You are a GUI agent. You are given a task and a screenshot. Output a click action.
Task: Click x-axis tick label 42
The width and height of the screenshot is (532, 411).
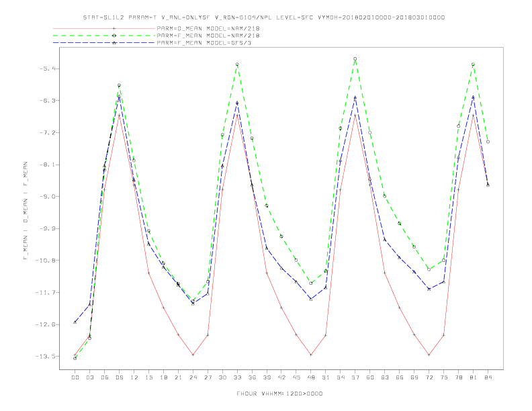point(281,377)
